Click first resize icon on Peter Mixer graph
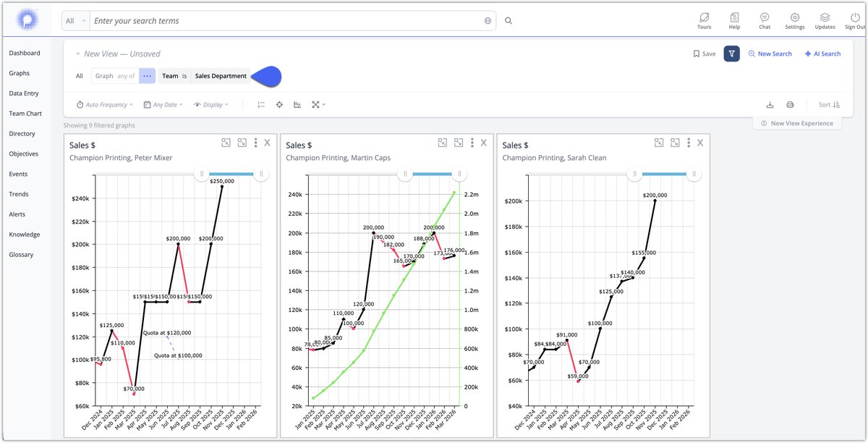Screen dimensions: 868x443 pos(226,143)
